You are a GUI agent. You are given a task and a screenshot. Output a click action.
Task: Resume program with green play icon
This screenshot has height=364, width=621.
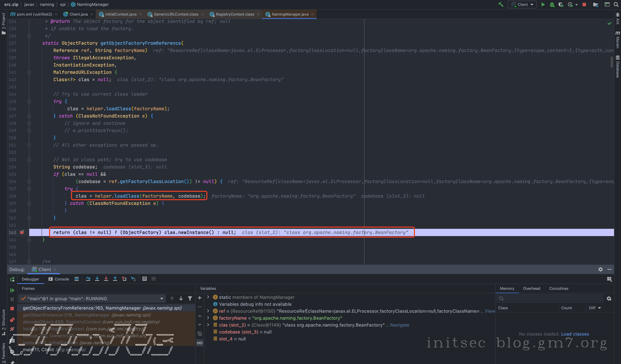pos(12,290)
